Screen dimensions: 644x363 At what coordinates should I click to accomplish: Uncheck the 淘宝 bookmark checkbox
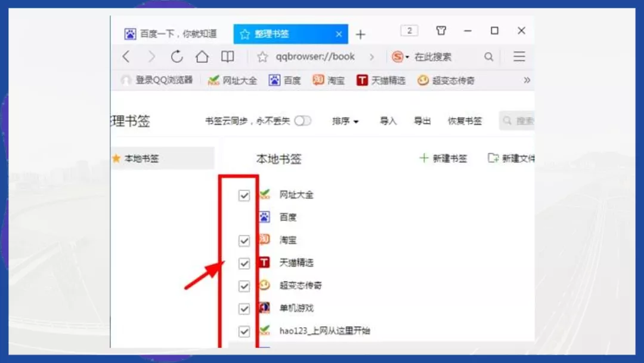pyautogui.click(x=244, y=240)
